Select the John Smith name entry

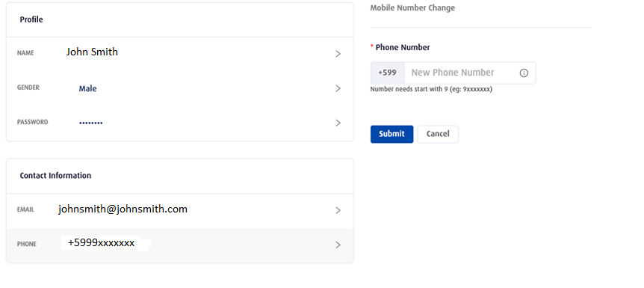(x=92, y=52)
